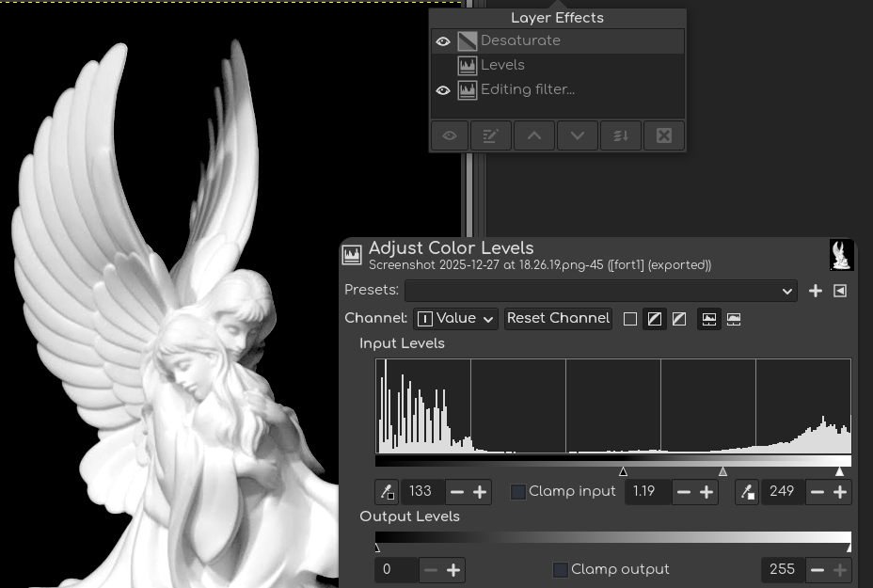This screenshot has width=873, height=588.
Task: Enable the Clamp input checkbox
Action: [x=518, y=492]
